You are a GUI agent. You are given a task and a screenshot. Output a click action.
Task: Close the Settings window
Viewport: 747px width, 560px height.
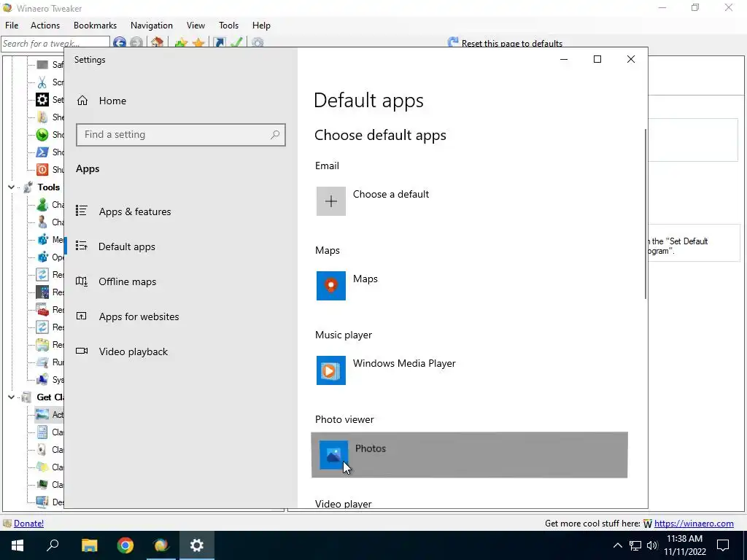631,59
